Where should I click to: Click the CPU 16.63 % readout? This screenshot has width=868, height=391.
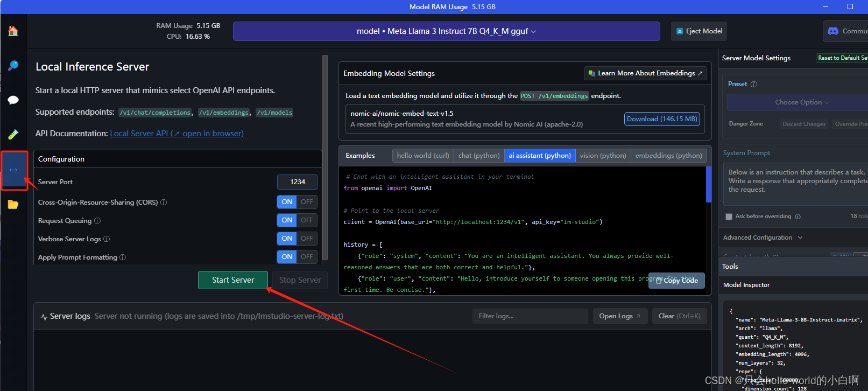click(x=188, y=37)
